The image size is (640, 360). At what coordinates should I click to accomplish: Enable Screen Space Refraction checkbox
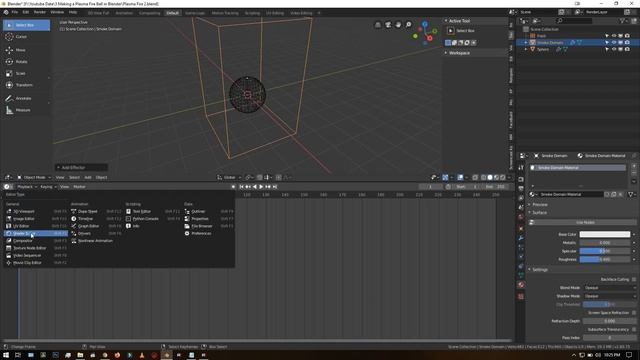pyautogui.click(x=634, y=313)
